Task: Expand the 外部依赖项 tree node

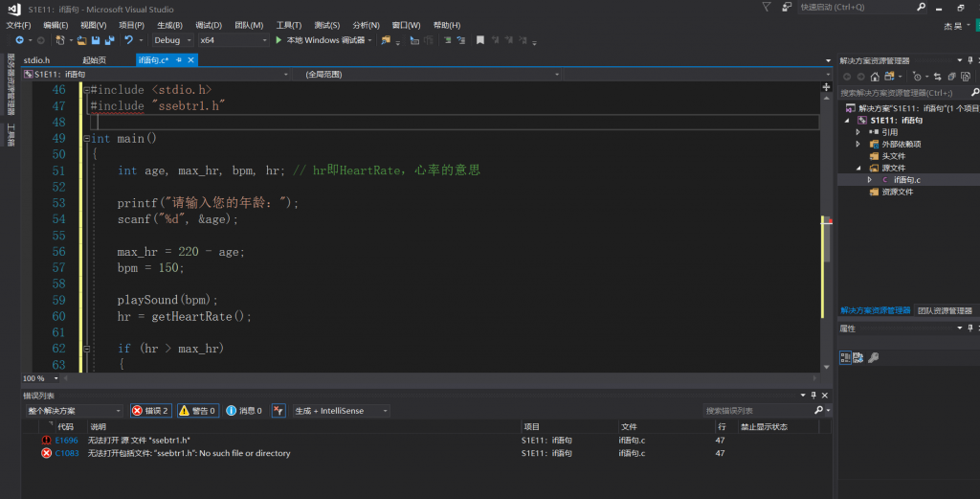Action: (858, 144)
